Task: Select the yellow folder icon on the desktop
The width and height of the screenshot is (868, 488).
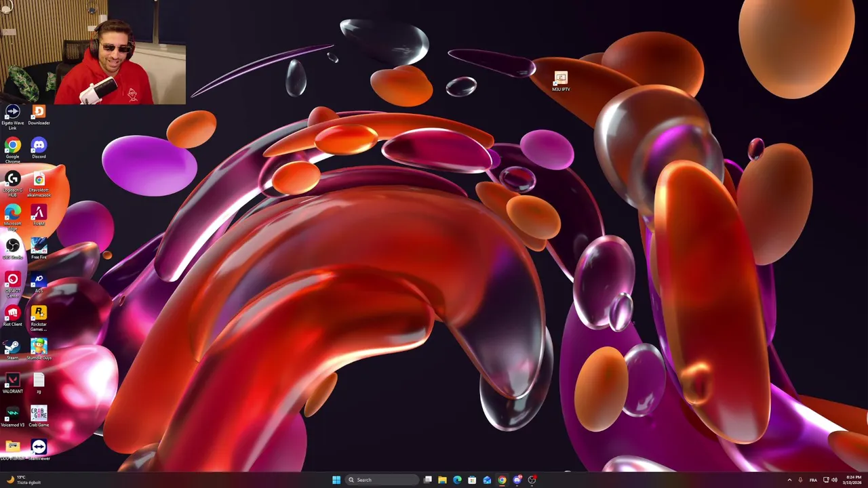Action: 12,449
